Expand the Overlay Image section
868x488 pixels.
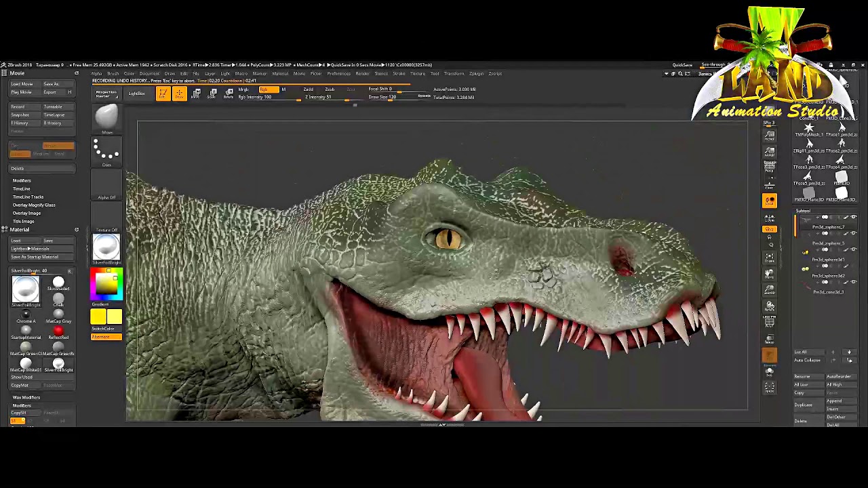26,213
